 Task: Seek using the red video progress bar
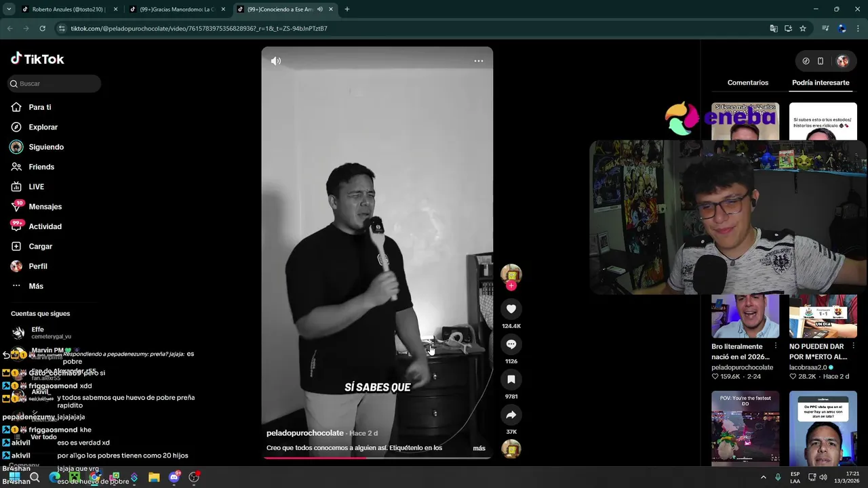(x=377, y=457)
